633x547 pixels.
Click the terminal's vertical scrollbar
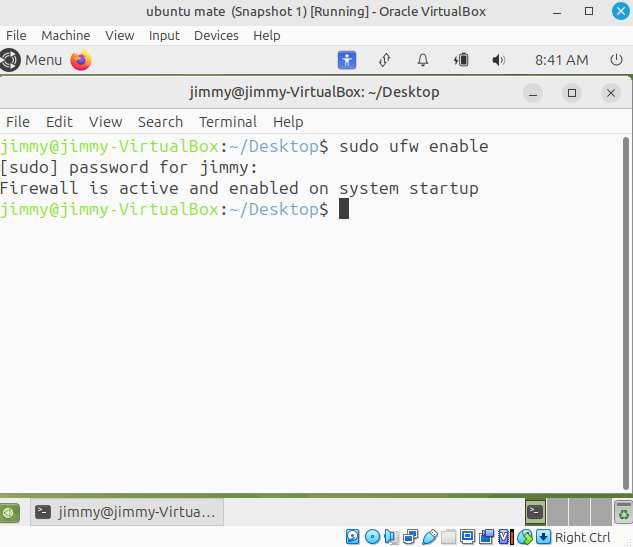coord(626,313)
